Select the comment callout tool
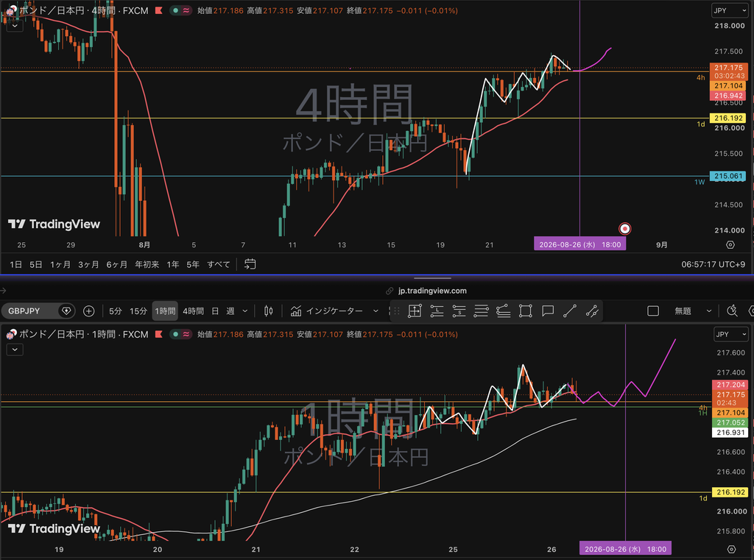The image size is (754, 560). tap(548, 311)
